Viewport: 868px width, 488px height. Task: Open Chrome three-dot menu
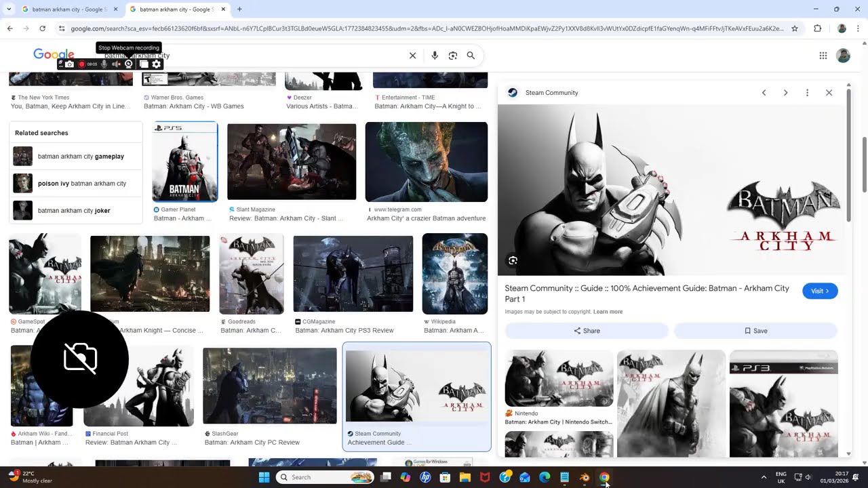(859, 28)
